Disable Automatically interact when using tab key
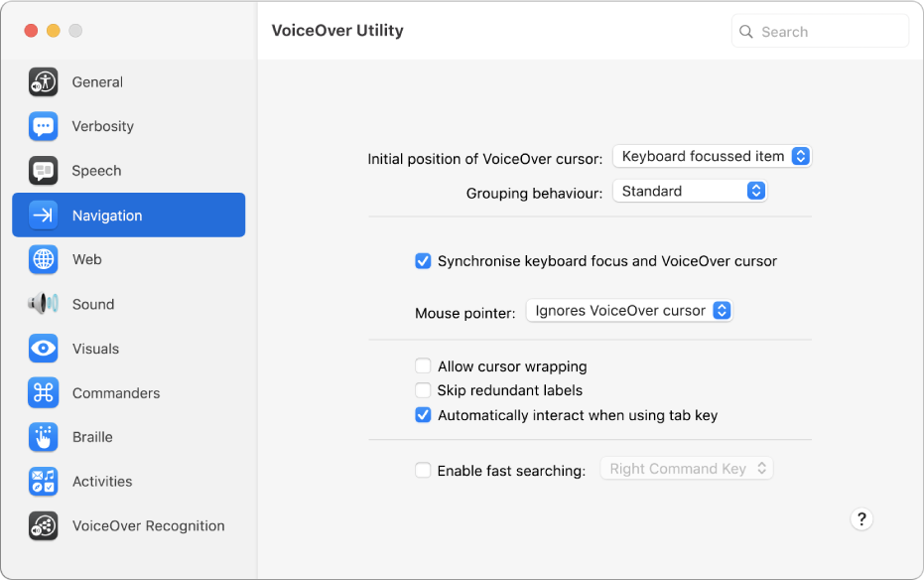924x581 pixels. 423,415
